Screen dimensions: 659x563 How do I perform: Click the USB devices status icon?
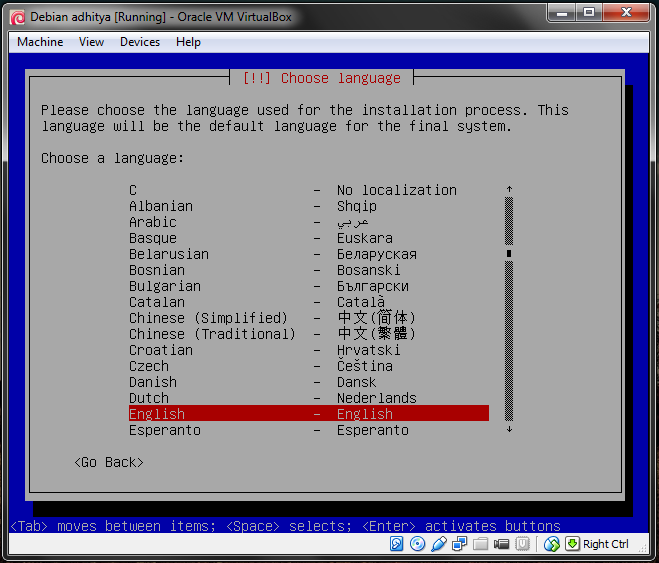438,544
